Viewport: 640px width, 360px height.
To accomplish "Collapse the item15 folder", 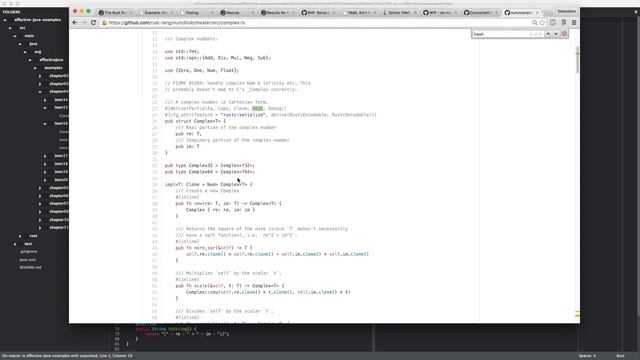I will click(45, 108).
